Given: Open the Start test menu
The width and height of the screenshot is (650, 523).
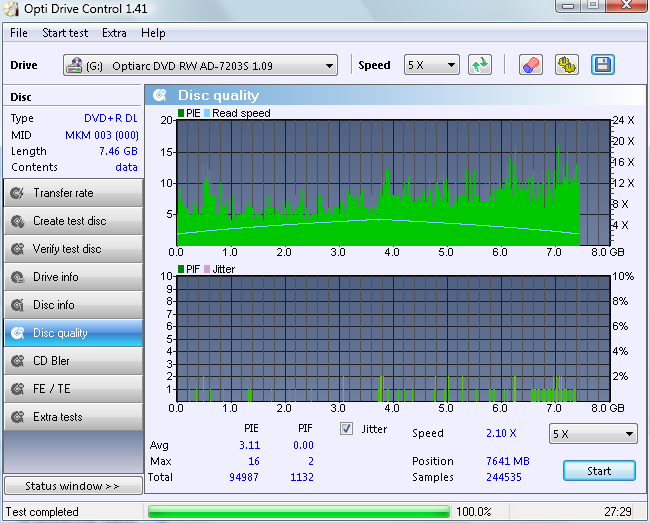Looking at the screenshot, I should [65, 33].
